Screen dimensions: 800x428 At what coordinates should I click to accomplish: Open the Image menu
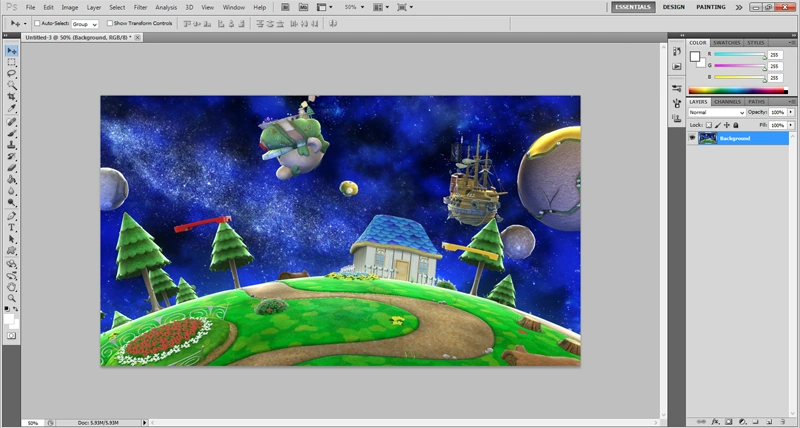(70, 8)
